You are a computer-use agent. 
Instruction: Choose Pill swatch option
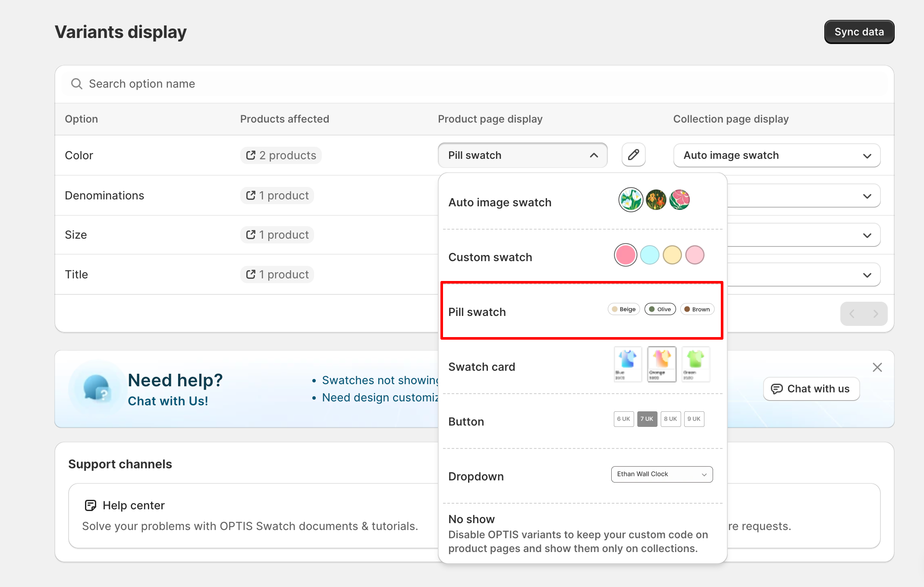tap(582, 312)
